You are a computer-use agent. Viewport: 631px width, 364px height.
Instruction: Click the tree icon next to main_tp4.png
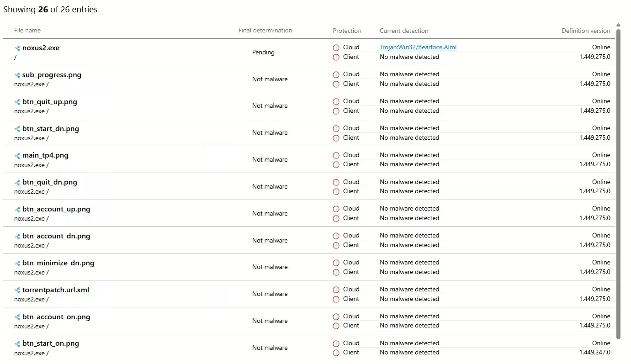click(17, 155)
